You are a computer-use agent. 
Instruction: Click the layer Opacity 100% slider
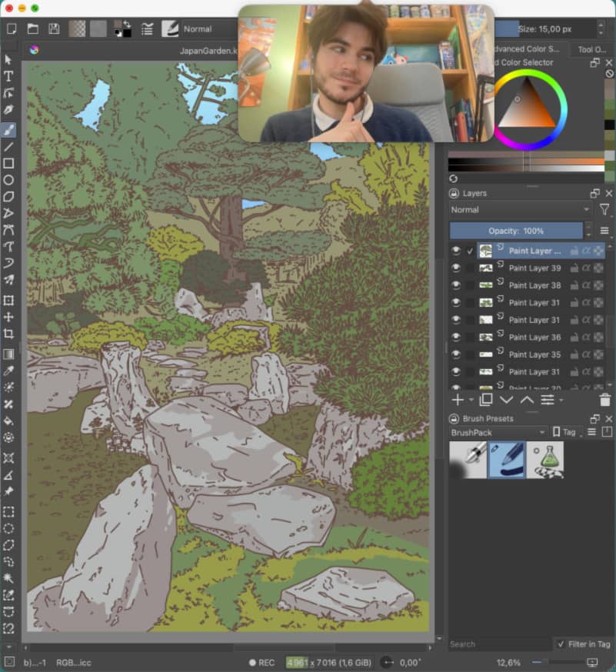pyautogui.click(x=516, y=231)
